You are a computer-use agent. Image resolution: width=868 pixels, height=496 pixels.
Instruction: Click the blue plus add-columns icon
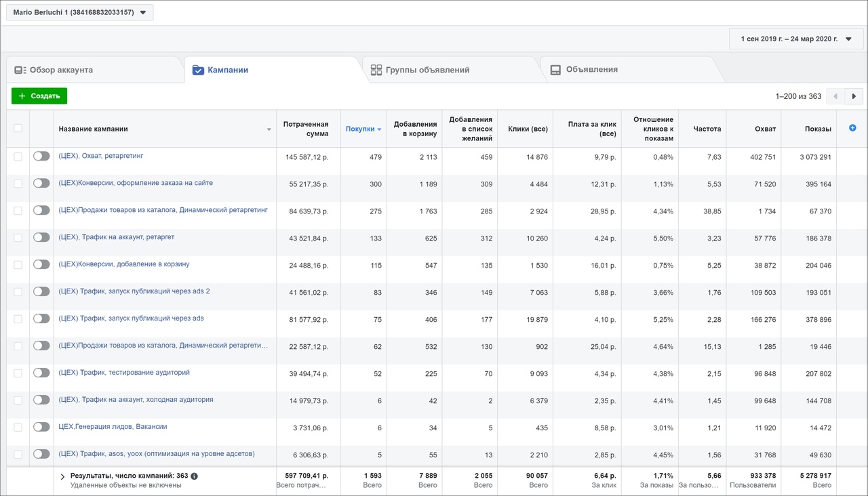[852, 128]
